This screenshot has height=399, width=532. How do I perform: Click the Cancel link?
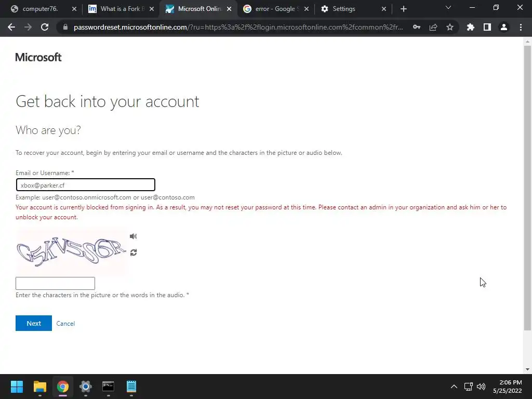65,324
